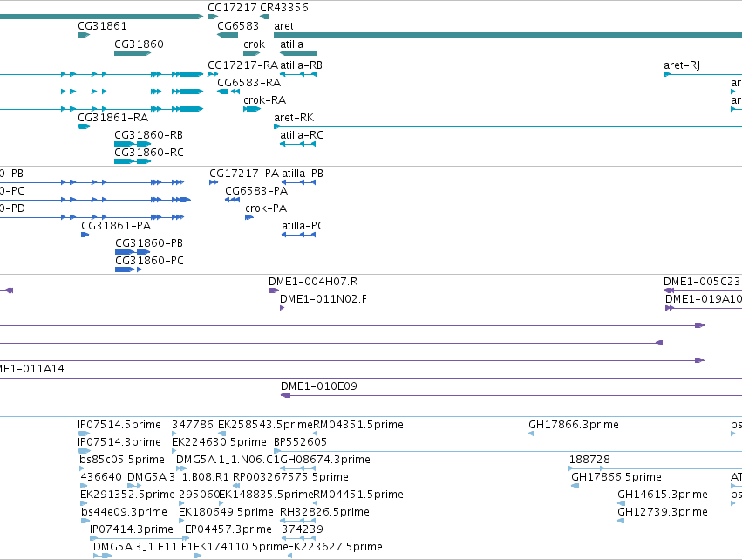Select RM04451.5prime EST label
Image resolution: width=742 pixels, height=560 pixels.
click(358, 495)
